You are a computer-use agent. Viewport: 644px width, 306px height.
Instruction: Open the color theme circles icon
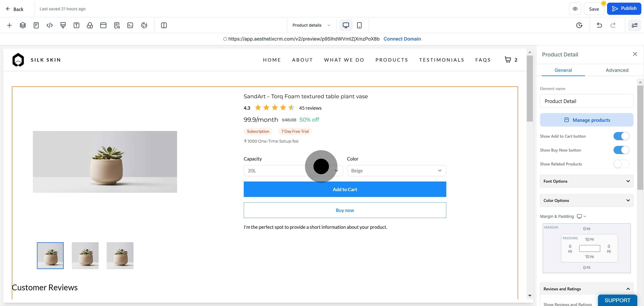point(90,25)
